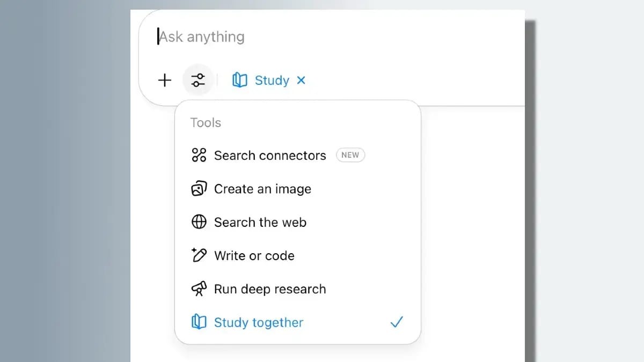
Task: Click the Create an image icon
Action: [199, 189]
